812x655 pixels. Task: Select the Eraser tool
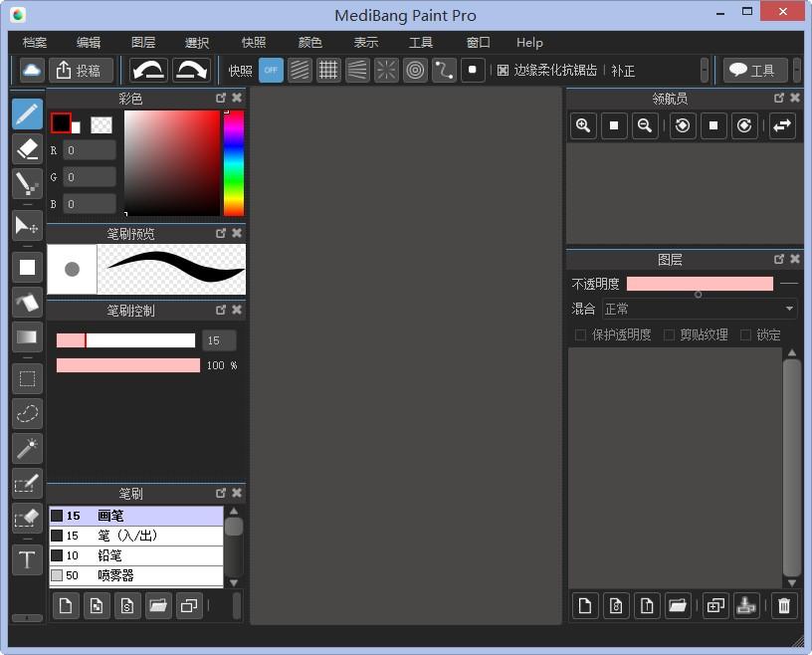pos(27,149)
